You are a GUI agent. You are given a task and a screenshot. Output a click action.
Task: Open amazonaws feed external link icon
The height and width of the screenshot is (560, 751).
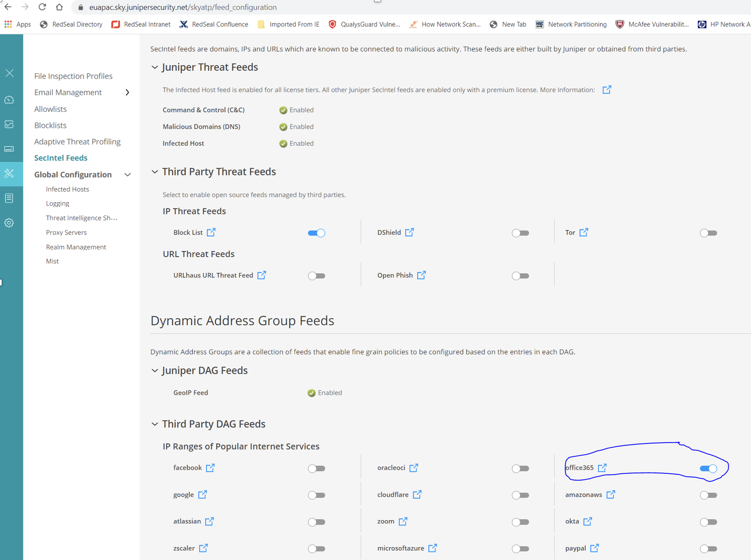point(611,494)
